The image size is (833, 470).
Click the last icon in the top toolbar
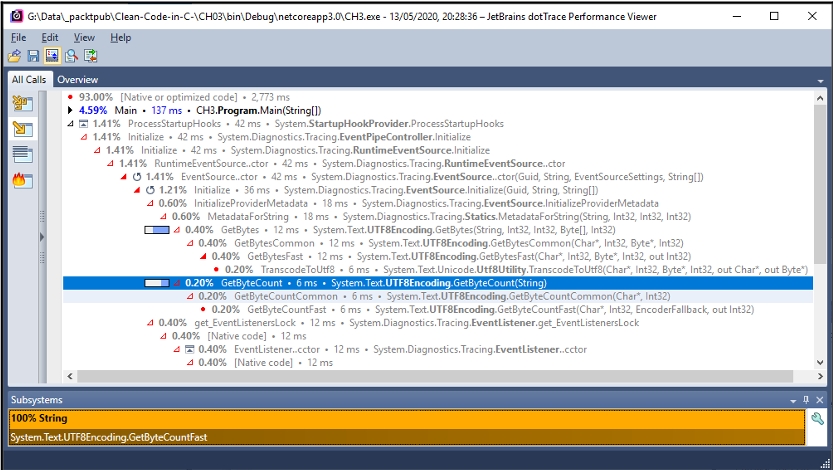[x=89, y=56]
